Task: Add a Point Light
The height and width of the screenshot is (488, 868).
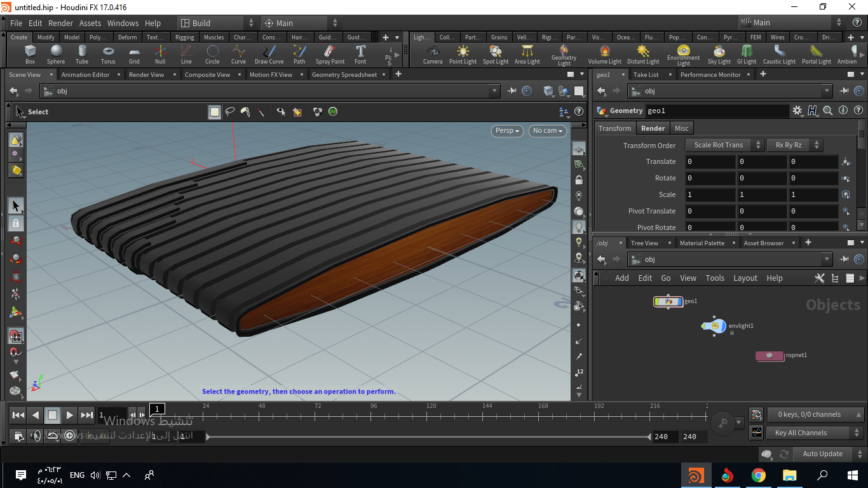Action: pos(463,54)
